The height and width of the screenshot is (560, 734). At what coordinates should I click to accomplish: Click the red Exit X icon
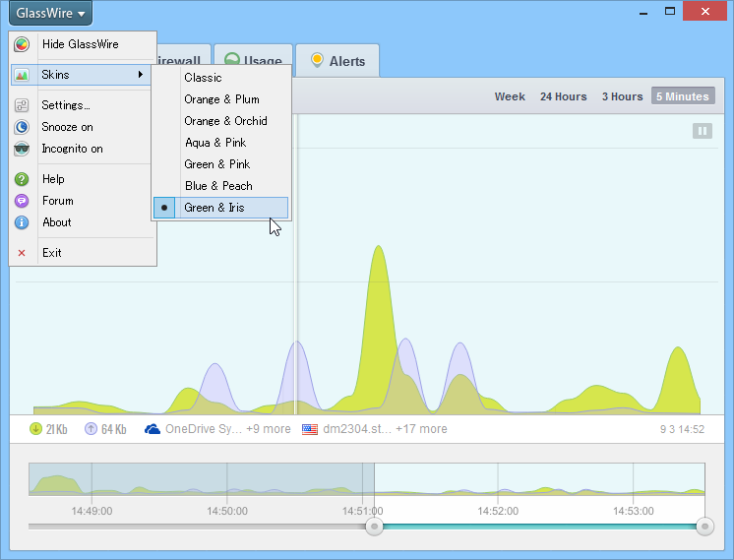coord(22,253)
